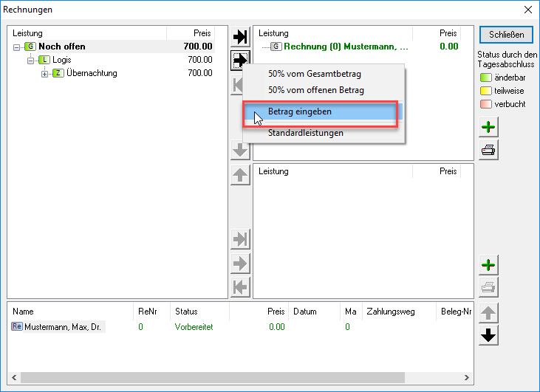
Task: Click the black down arrow beside invoice list
Action: click(488, 336)
